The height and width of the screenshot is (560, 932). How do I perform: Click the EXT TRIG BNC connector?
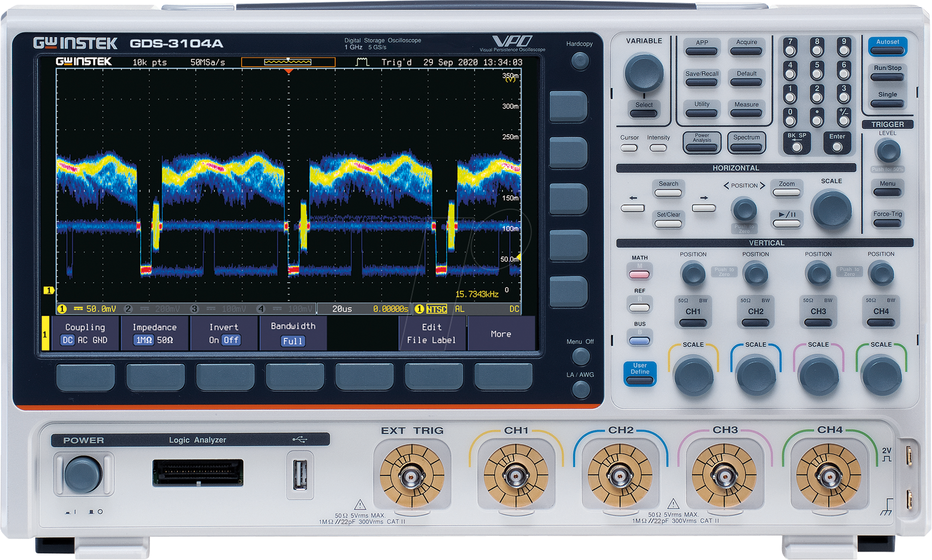pos(411,477)
